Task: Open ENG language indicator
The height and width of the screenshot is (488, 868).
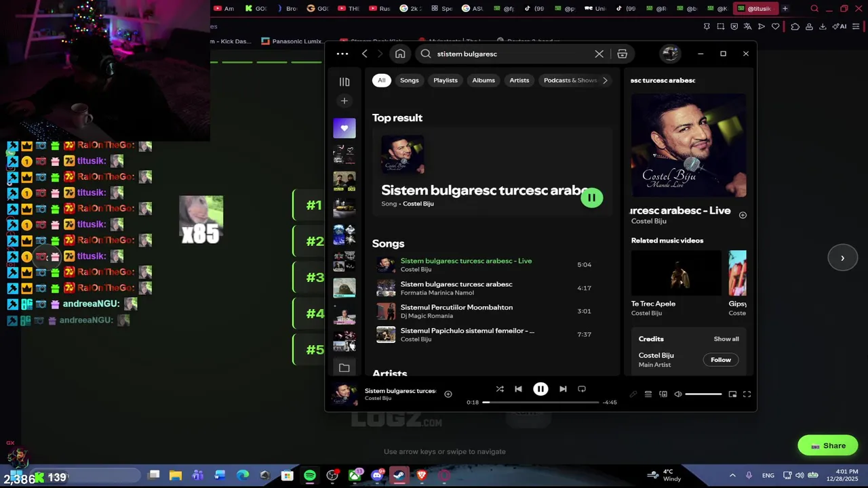Action: (768, 475)
